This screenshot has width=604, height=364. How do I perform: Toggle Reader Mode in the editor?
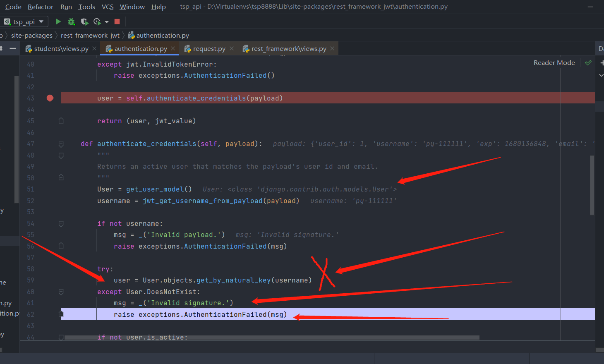(554, 63)
